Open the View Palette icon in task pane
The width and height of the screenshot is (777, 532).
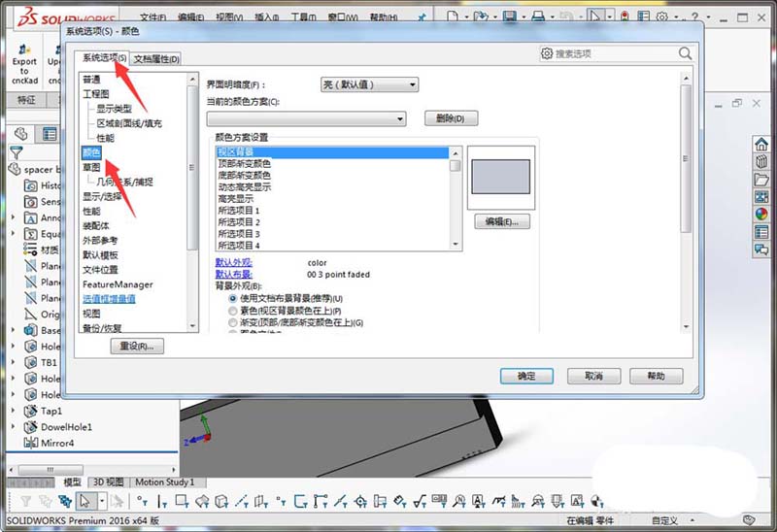tap(761, 197)
